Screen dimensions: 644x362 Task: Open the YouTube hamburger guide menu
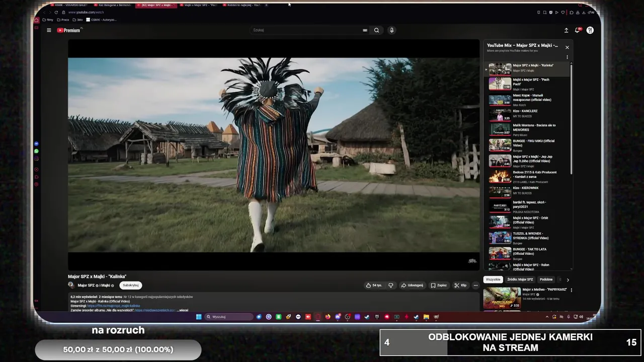pyautogui.click(x=49, y=30)
